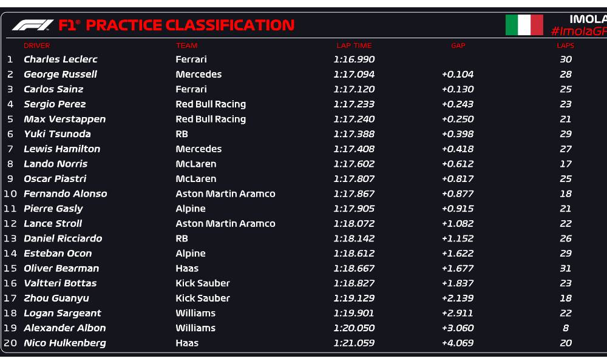This screenshot has width=607, height=364.
Task: Select driver Charles Leclerc
Action: 60,59
